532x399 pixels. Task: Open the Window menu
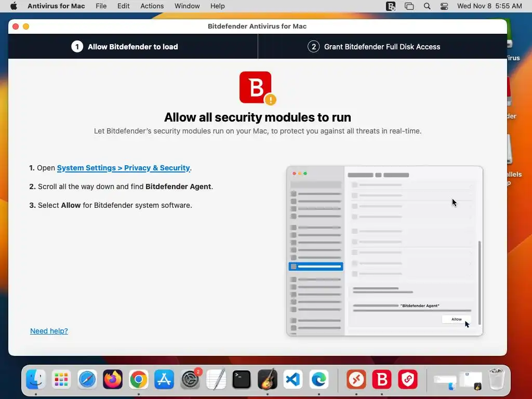click(x=187, y=6)
